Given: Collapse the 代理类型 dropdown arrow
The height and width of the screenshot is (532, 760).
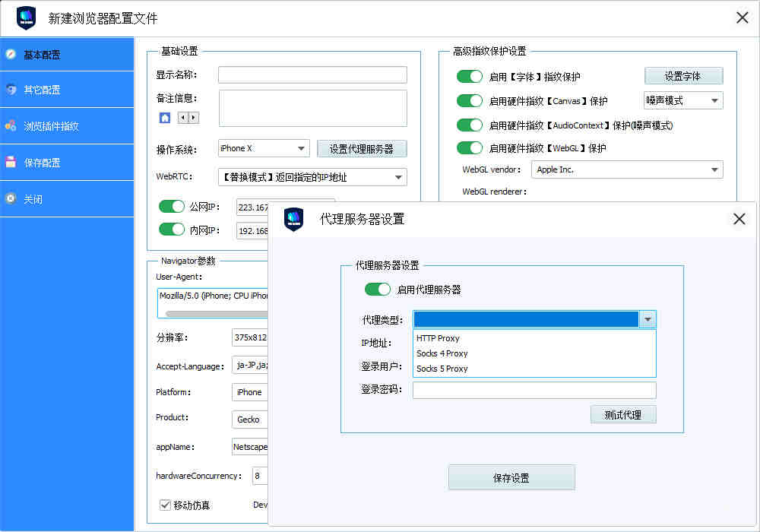Looking at the screenshot, I should 648,319.
